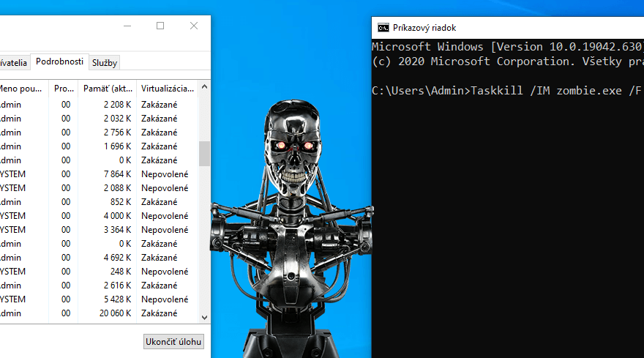Sort by the Meno používateľa column header
The width and height of the screenshot is (644, 358).
coord(22,89)
